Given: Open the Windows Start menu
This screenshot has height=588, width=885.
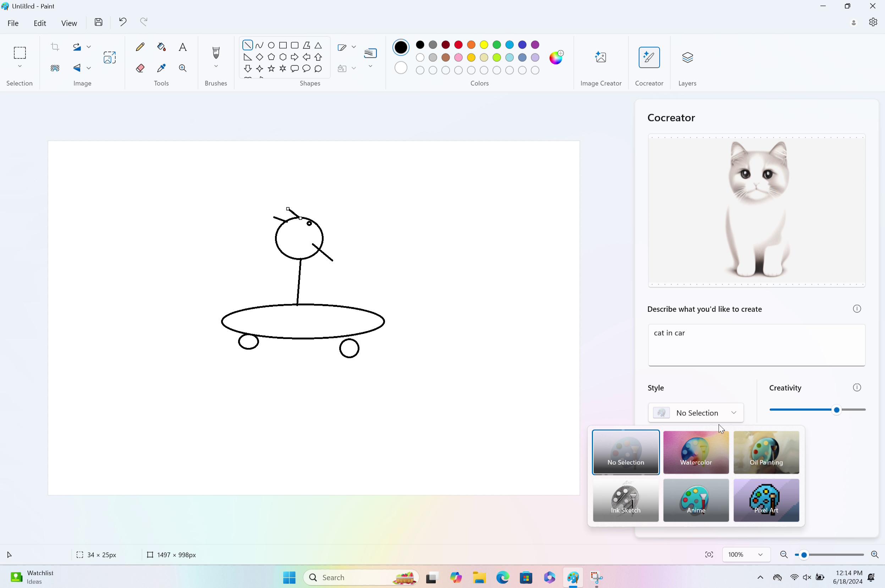Looking at the screenshot, I should coord(289,577).
